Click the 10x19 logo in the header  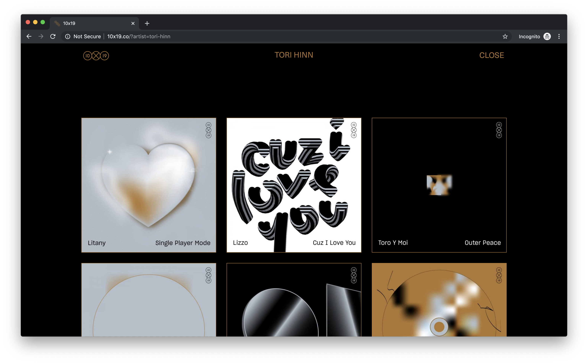tap(96, 56)
